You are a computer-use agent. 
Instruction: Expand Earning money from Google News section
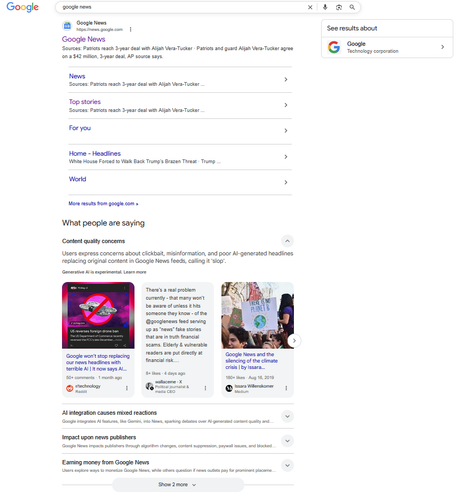tap(287, 465)
